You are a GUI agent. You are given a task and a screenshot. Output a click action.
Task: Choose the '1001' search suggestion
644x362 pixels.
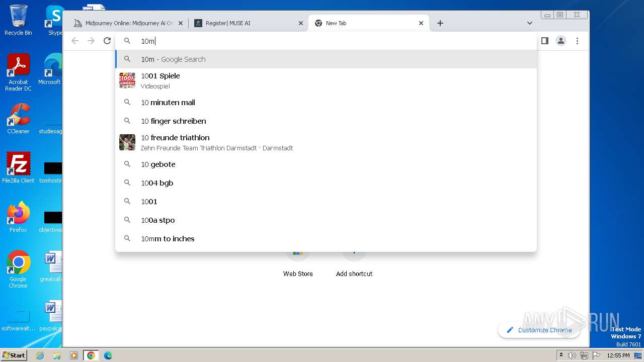pos(326,202)
